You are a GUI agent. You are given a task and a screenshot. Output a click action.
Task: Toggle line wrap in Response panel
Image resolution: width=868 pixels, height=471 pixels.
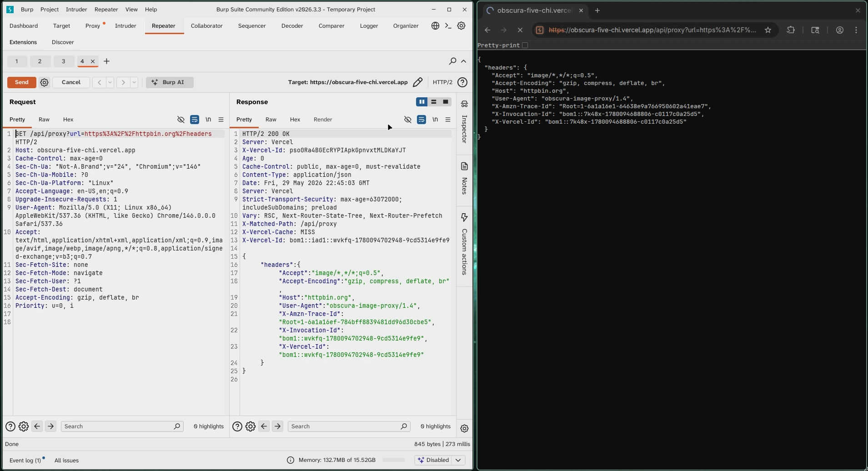[x=421, y=120]
